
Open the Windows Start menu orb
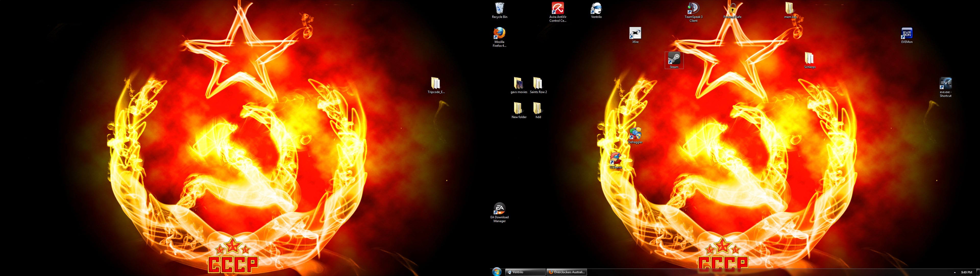coord(496,271)
